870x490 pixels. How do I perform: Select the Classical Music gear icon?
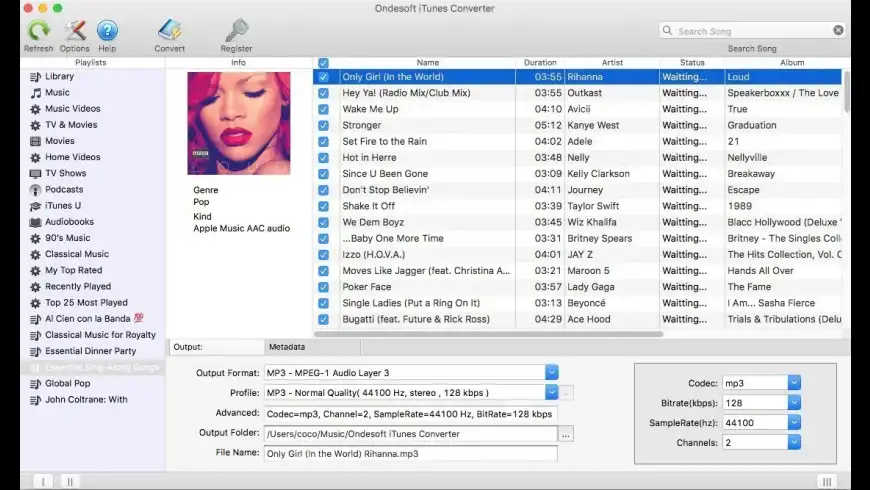36,254
